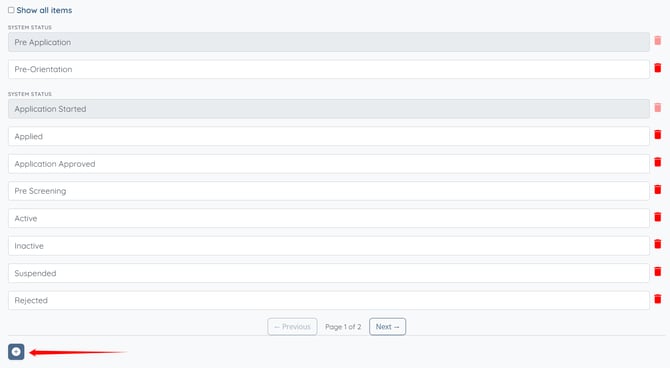Delete the Suspended status
Image resolution: width=670 pixels, height=368 pixels.
tap(658, 271)
